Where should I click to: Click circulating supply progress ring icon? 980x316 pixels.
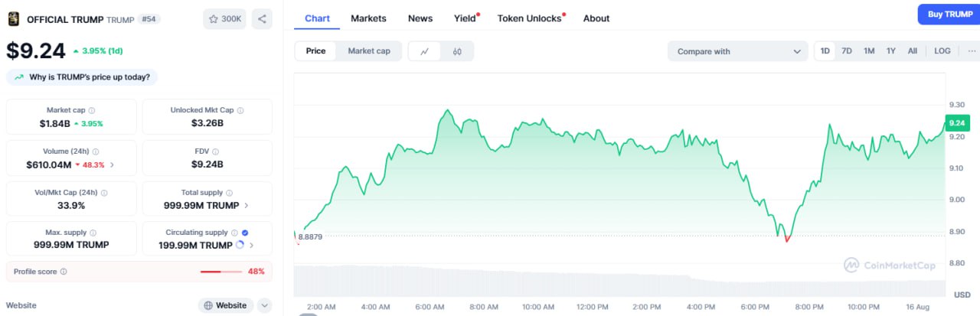(x=240, y=245)
